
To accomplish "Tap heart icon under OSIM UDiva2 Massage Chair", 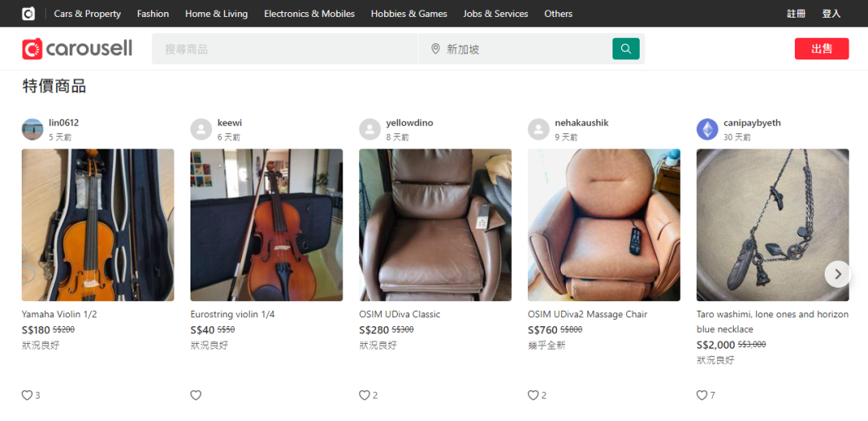I will (533, 395).
